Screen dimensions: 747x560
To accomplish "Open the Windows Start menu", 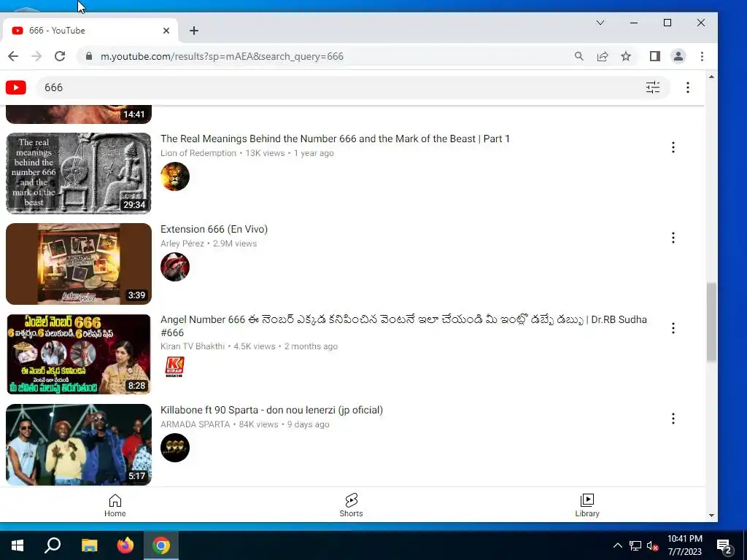I will click(18, 545).
